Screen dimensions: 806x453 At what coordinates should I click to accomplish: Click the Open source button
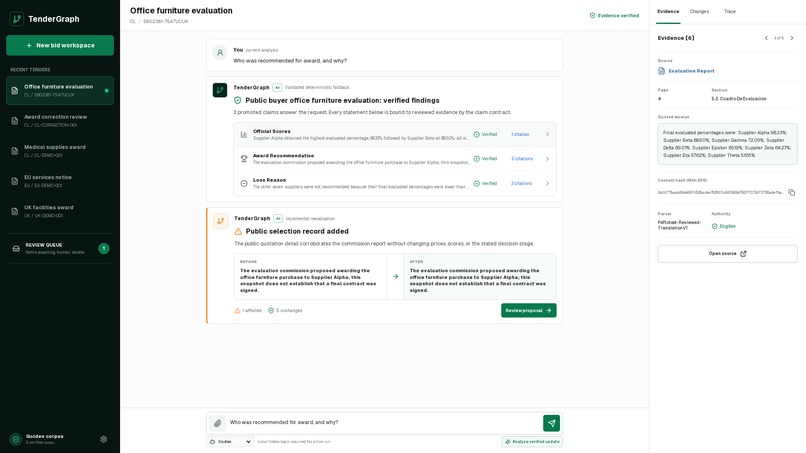[x=727, y=253]
